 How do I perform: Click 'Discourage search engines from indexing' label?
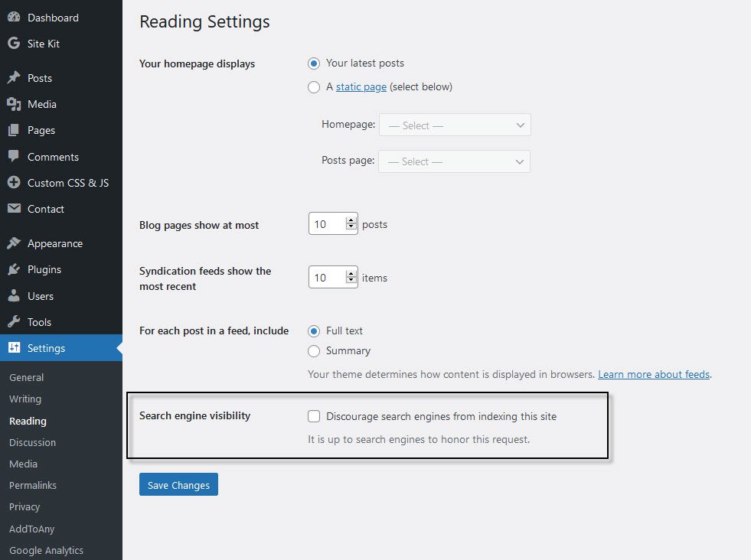tap(441, 416)
